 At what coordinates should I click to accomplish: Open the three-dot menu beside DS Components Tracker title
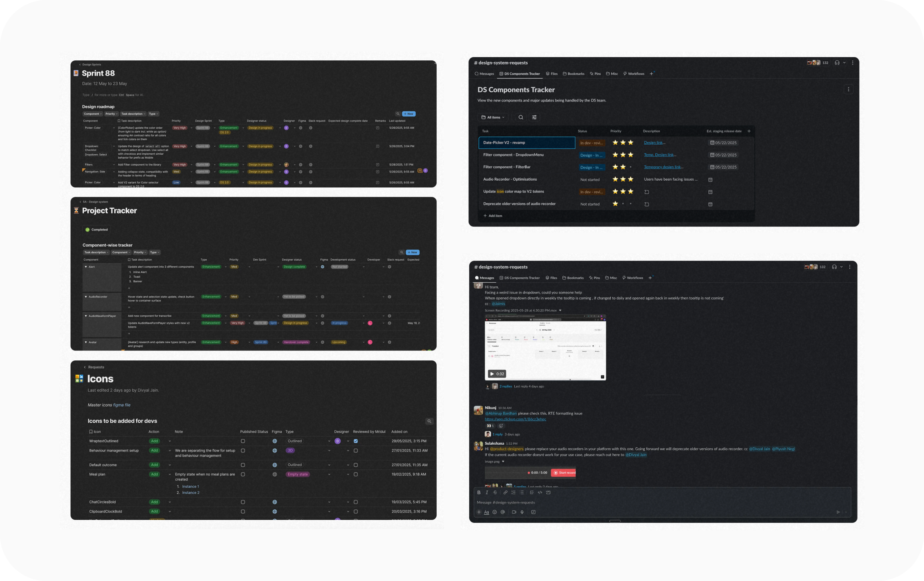(848, 90)
